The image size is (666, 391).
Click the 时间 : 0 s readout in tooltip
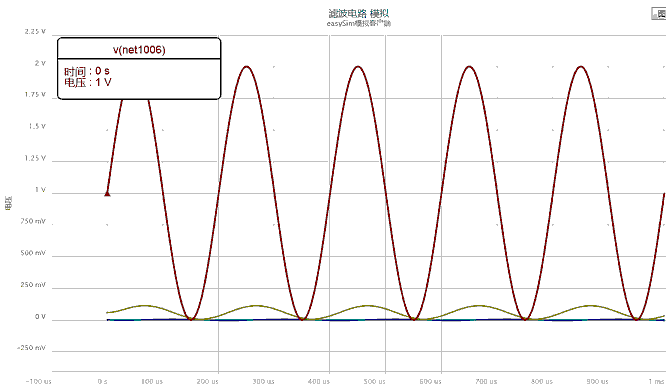pyautogui.click(x=87, y=71)
